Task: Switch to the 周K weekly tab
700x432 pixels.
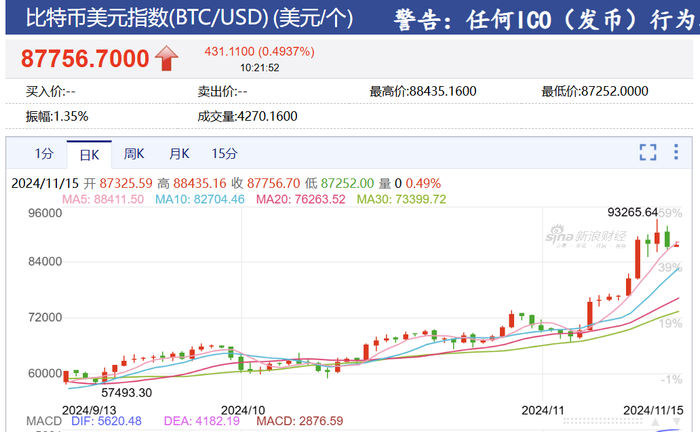Action: coord(134,154)
